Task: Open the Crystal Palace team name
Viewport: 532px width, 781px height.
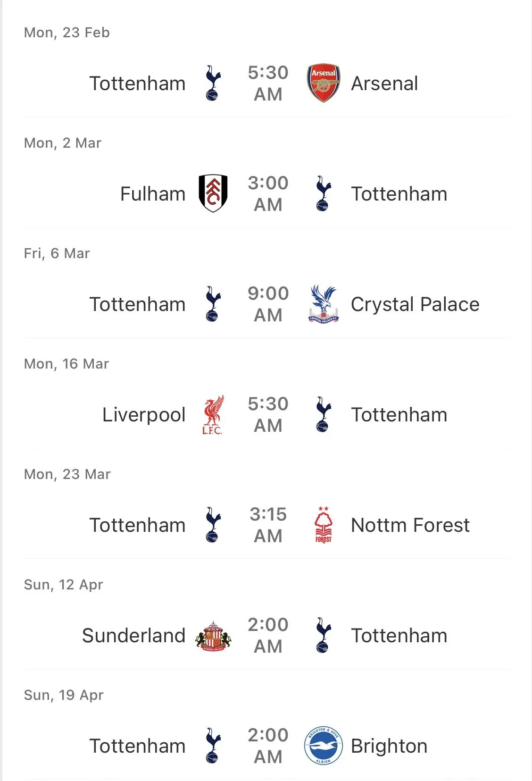Action: [415, 304]
